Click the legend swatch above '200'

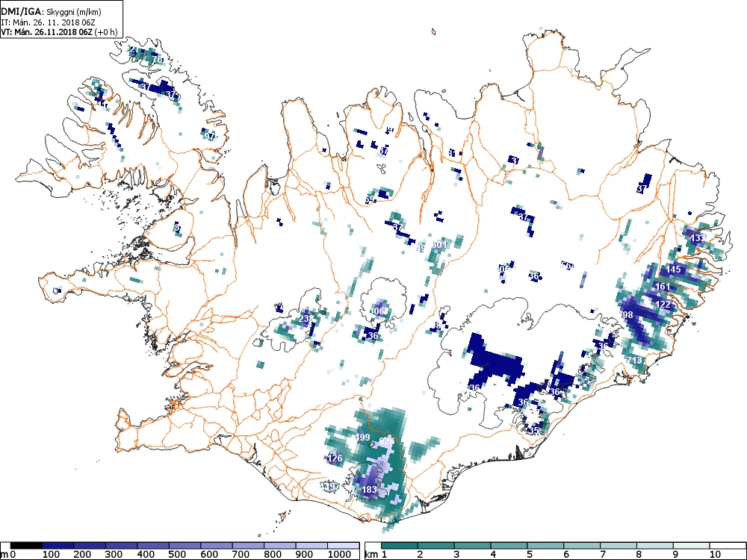tap(90, 546)
